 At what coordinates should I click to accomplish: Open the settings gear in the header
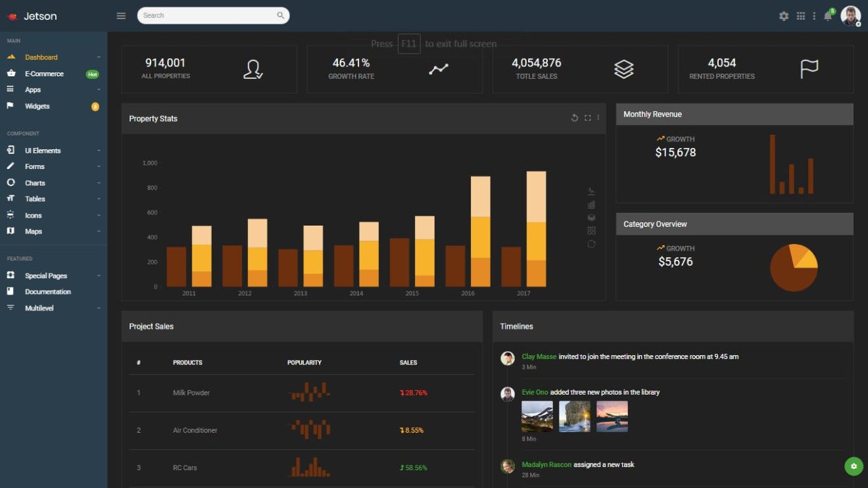783,15
